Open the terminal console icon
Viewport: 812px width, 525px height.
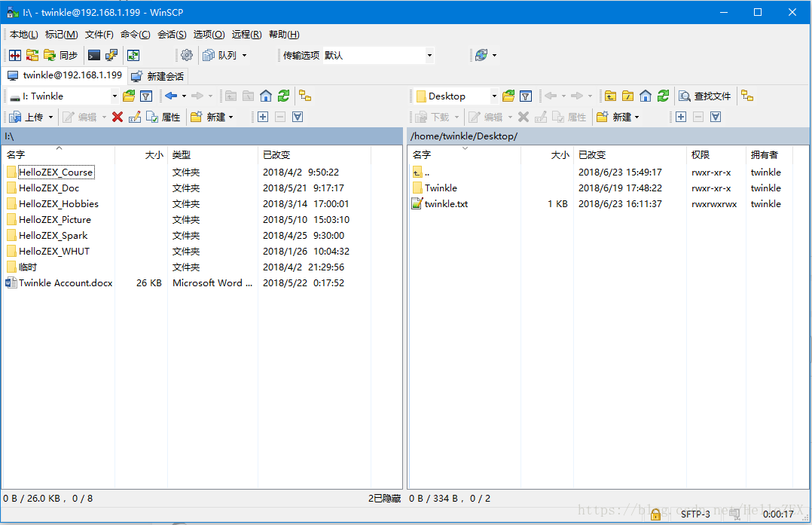94,56
